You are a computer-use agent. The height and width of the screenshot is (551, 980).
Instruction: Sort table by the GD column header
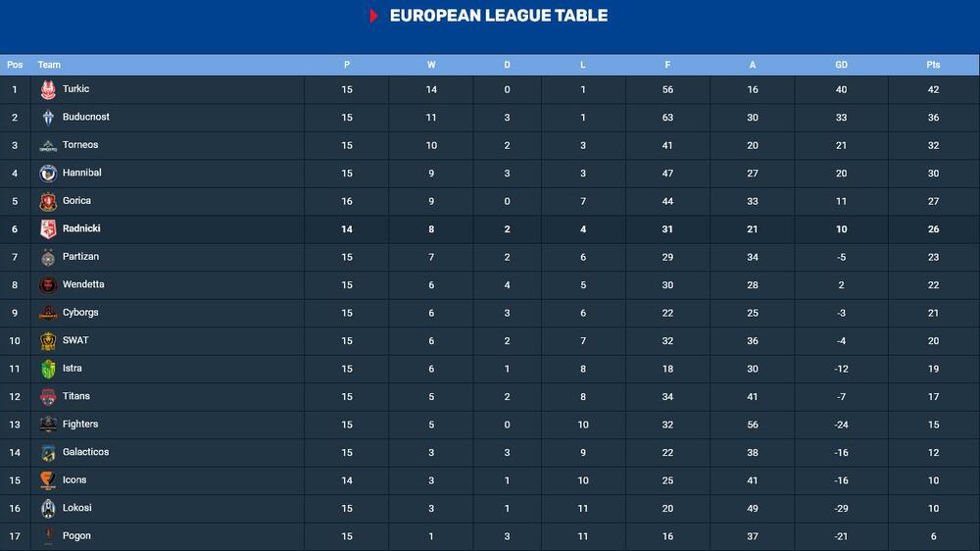(x=841, y=65)
